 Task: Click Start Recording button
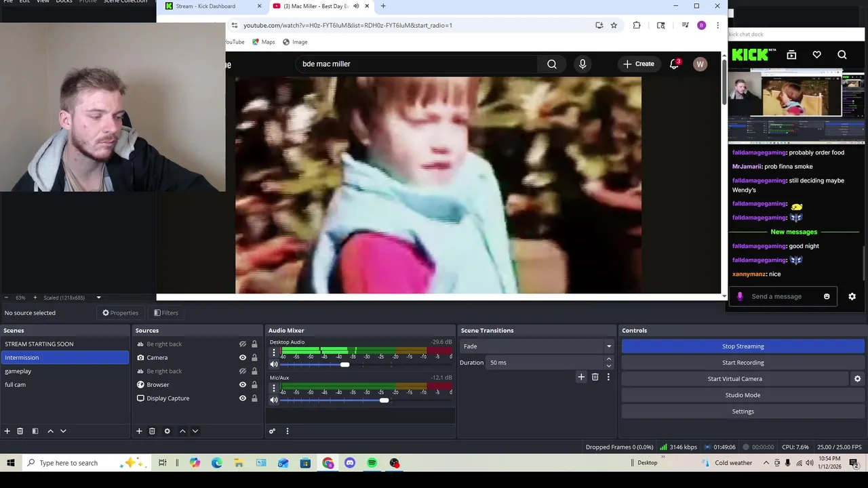point(743,363)
